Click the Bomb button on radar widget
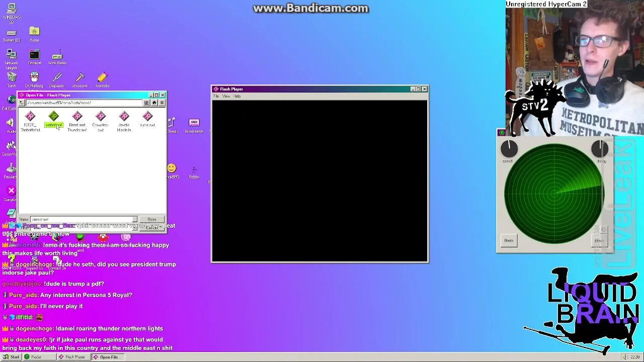This screenshot has width=644, height=362. pyautogui.click(x=509, y=240)
